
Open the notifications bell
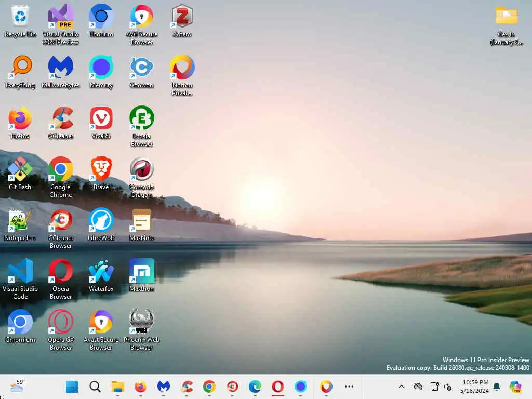[497, 387]
